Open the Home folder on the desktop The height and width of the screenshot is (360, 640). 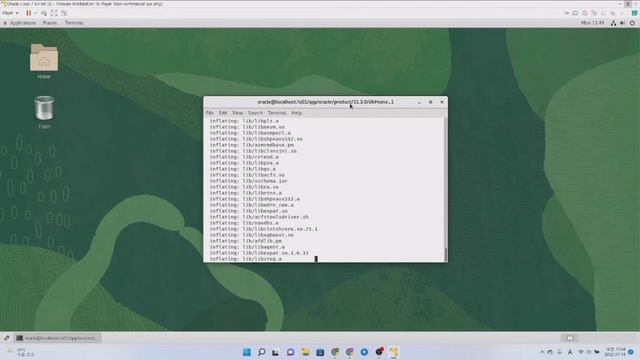(44, 60)
